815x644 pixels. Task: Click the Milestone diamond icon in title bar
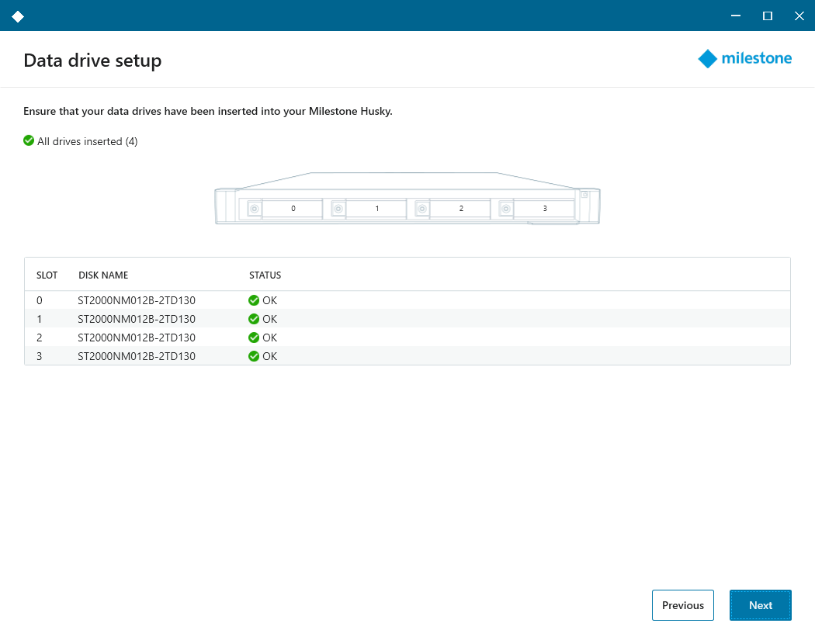[18, 16]
